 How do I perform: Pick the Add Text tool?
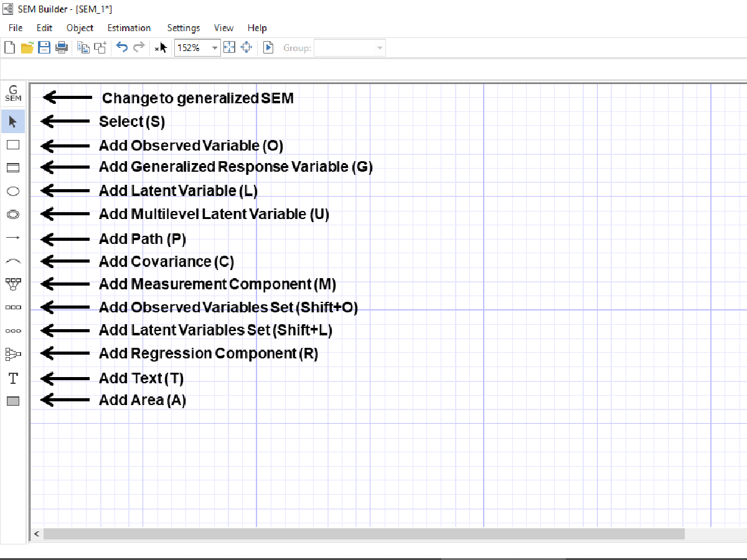[x=13, y=378]
